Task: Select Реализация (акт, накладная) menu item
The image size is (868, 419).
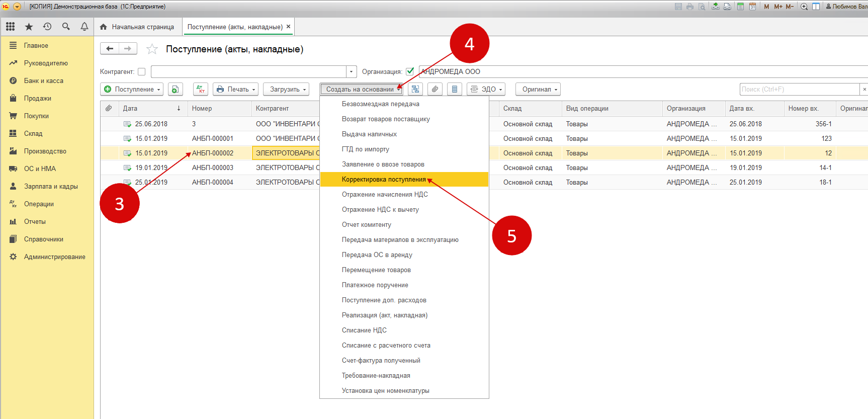Action: click(404, 315)
